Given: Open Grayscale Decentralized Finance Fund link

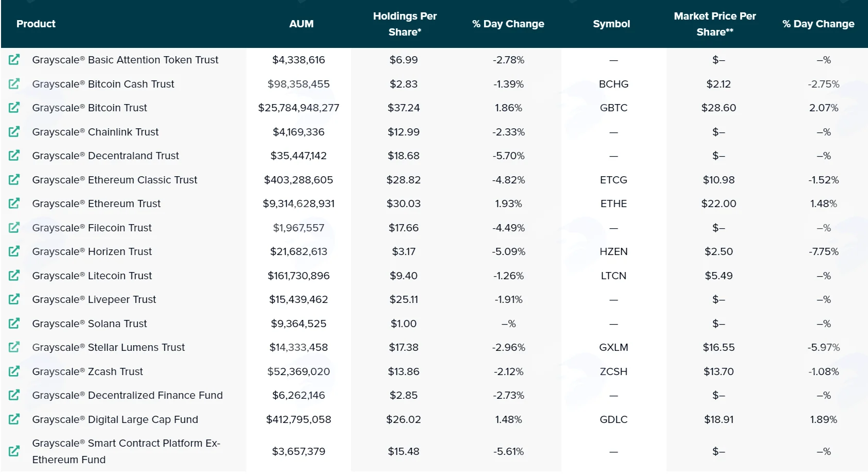Looking at the screenshot, I should click(x=127, y=395).
